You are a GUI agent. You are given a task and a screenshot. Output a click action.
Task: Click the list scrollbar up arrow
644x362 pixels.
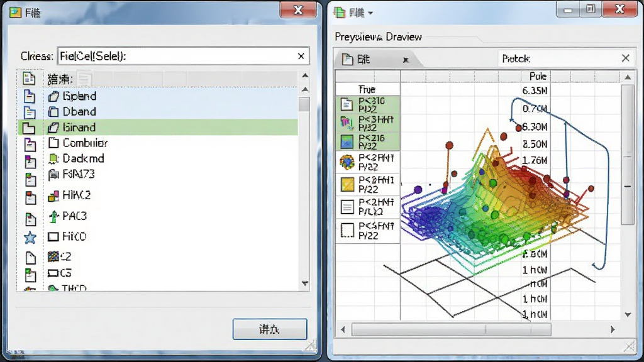click(305, 89)
